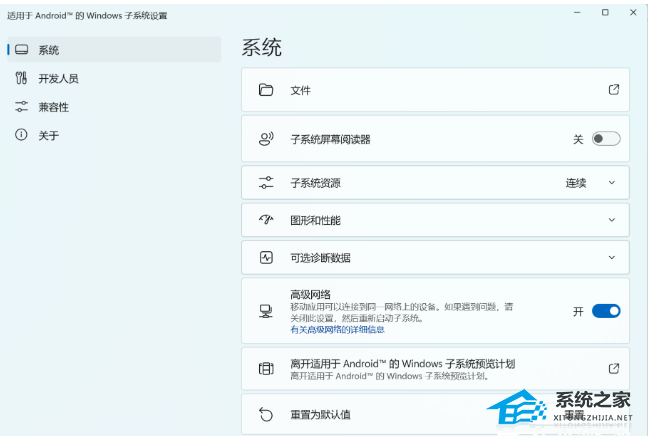Open the leave preview program external link icon

pos(614,368)
